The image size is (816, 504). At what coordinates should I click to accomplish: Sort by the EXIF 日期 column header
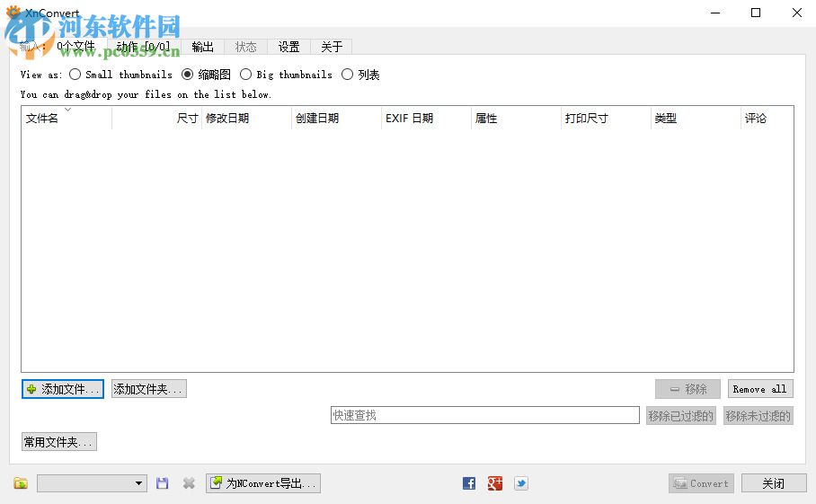coord(427,118)
